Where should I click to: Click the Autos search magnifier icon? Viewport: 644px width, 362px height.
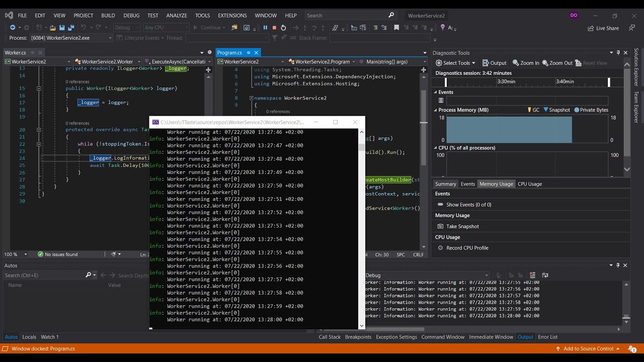[x=88, y=275]
